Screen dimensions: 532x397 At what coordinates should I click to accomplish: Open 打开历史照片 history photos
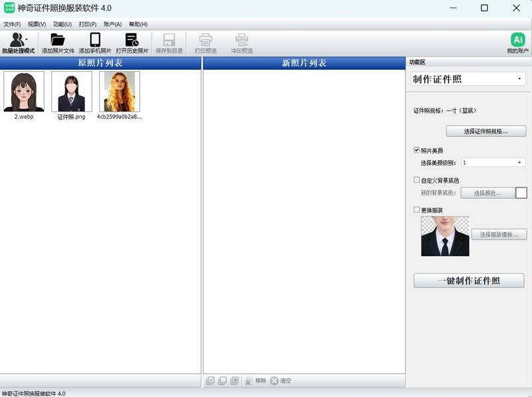pyautogui.click(x=132, y=43)
